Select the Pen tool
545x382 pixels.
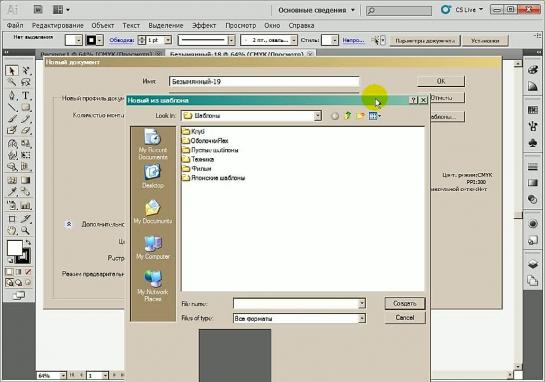coord(12,95)
